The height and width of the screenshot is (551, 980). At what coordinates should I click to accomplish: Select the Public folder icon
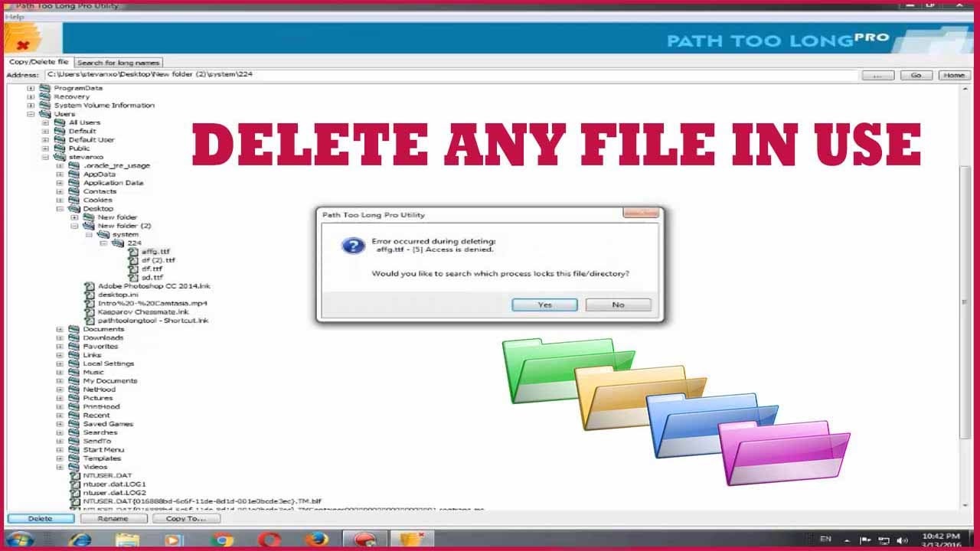60,148
